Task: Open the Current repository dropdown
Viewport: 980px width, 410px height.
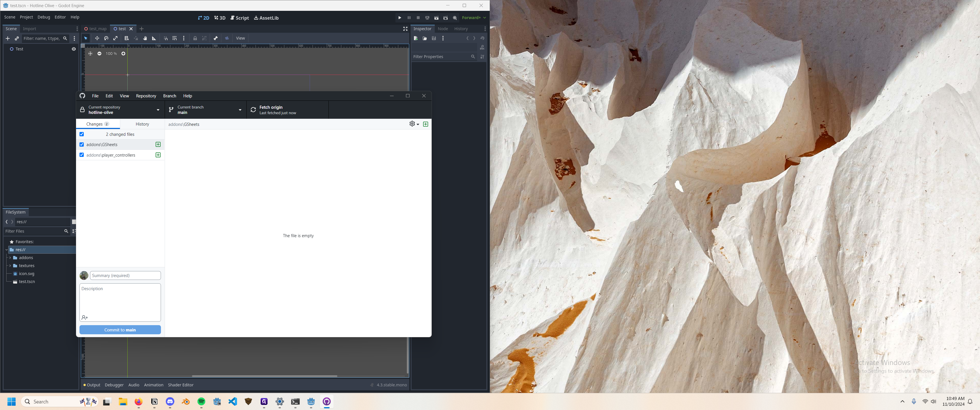Action: pyautogui.click(x=121, y=110)
